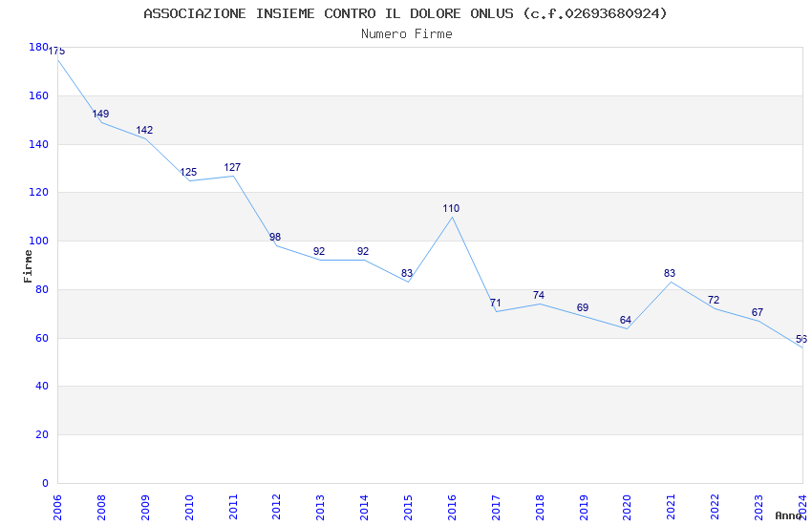Click y-axis value 180
Screen dimensions: 812x525
(38, 47)
